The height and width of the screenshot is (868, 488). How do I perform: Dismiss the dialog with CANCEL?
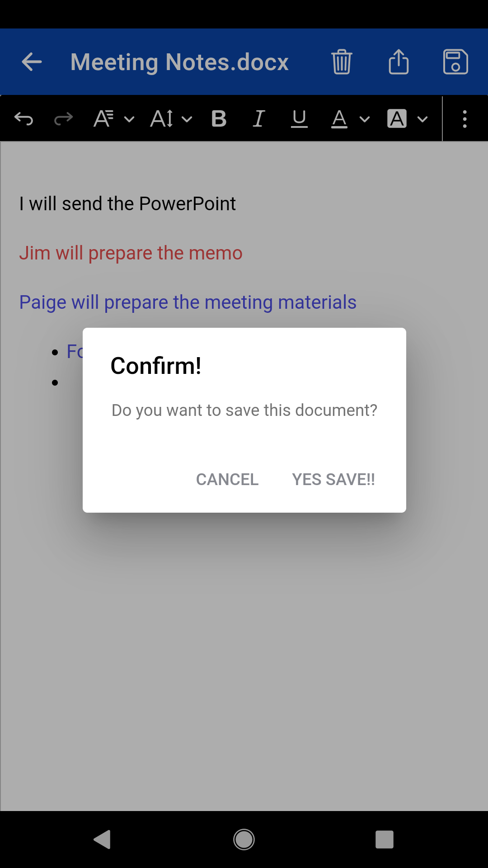click(x=227, y=479)
